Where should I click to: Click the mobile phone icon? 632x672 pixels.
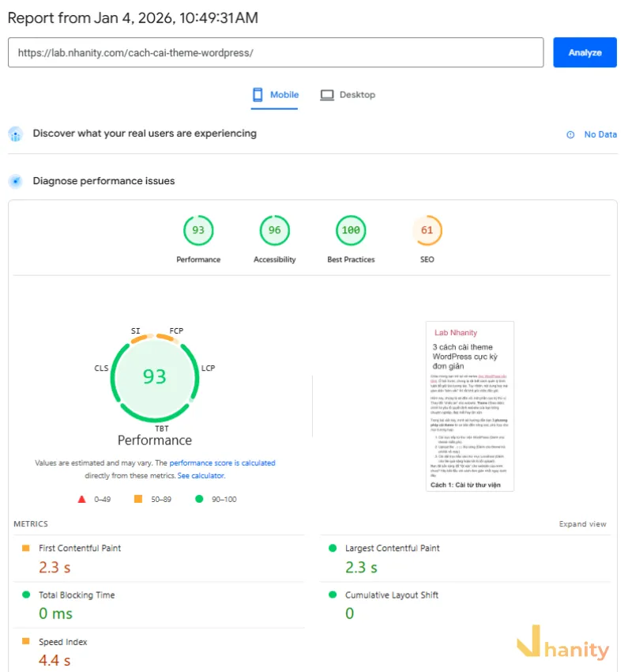(258, 95)
